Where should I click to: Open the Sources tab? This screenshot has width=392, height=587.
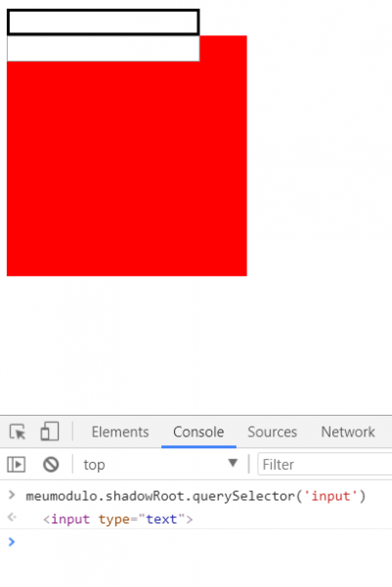coord(273,432)
